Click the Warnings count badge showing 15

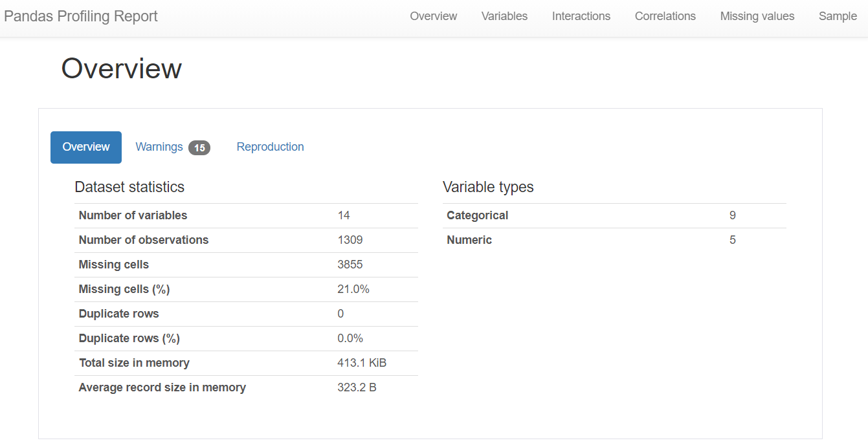click(x=199, y=148)
